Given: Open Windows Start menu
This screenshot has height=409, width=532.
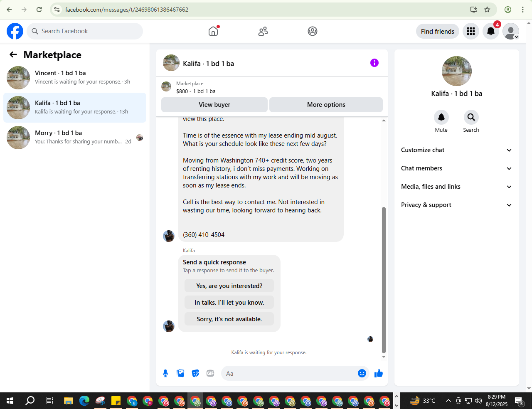Looking at the screenshot, I should pyautogui.click(x=10, y=401).
